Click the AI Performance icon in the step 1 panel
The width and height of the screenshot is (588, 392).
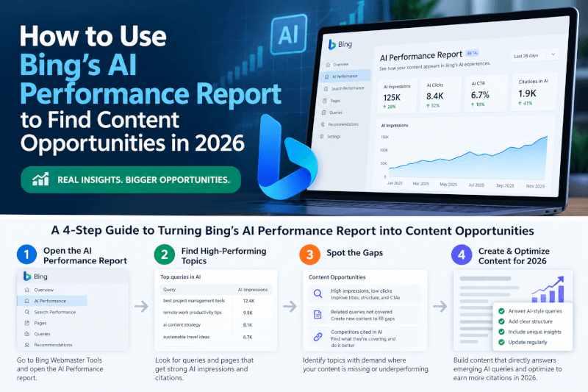pyautogui.click(x=27, y=301)
